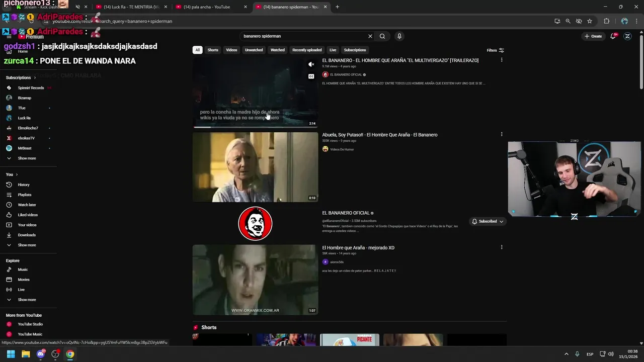Open Watch later list
The image size is (644, 362).
(28, 205)
